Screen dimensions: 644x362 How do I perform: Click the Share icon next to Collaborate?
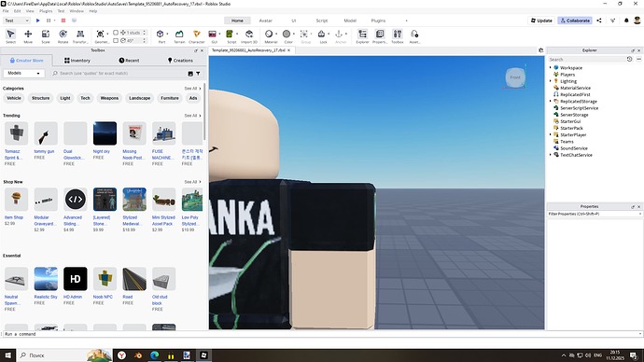(x=599, y=21)
